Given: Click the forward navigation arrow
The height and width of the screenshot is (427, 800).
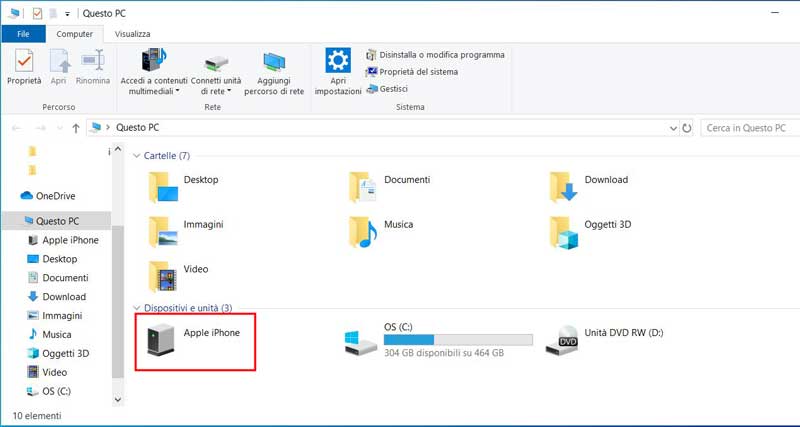Looking at the screenshot, I should (40, 128).
